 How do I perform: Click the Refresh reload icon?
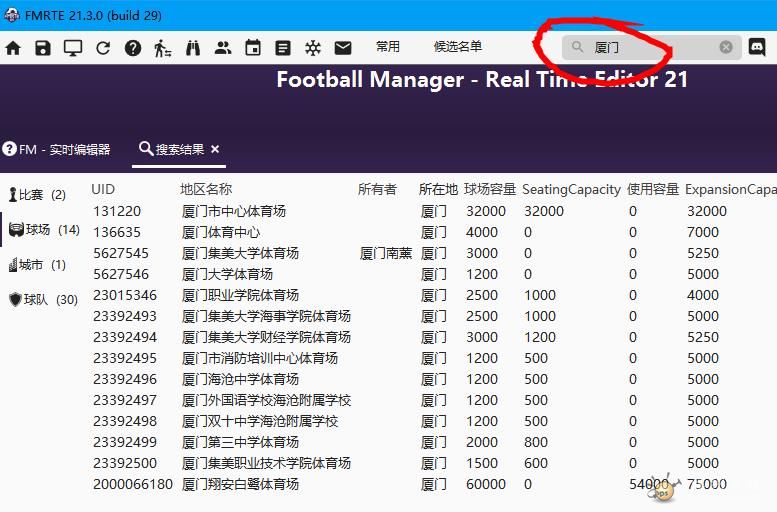103,48
